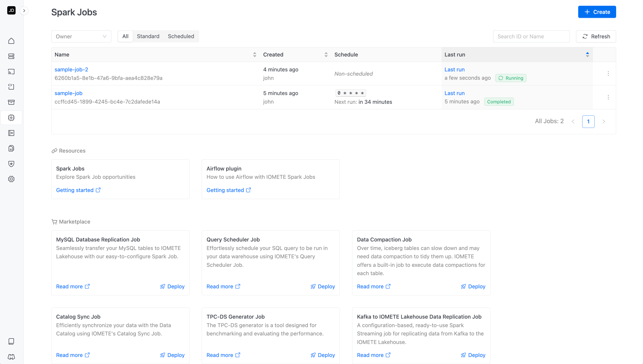Click the All Jobs: 2 count text
Viewport: 643px width, 364px height.
(x=549, y=121)
